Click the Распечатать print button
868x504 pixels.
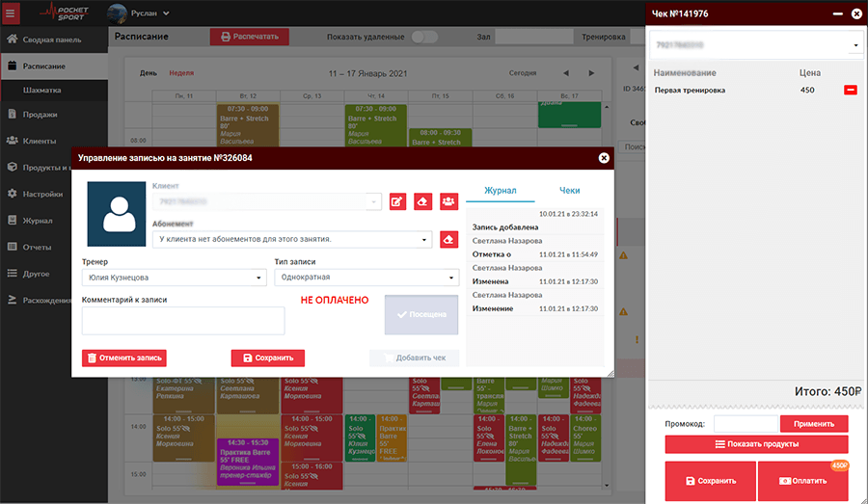pyautogui.click(x=250, y=37)
